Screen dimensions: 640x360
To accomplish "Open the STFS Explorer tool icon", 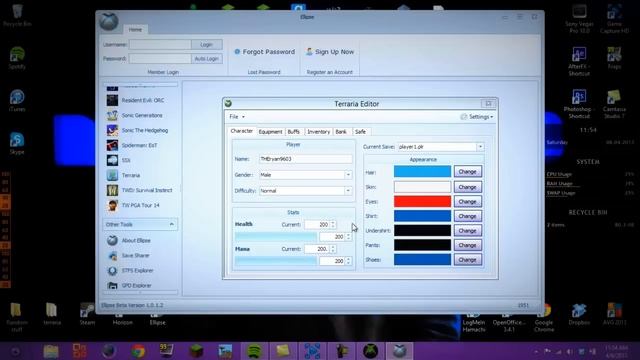I will pyautogui.click(x=112, y=270).
